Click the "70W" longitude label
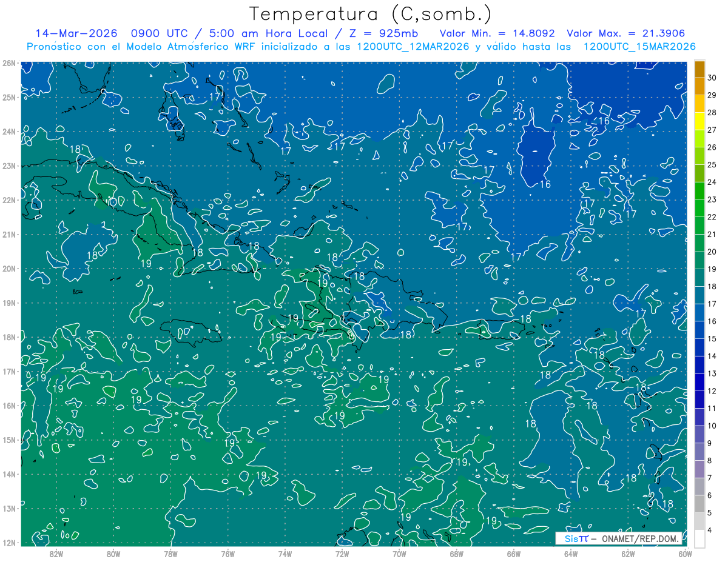Screen dimensions: 728x562 (x=399, y=554)
